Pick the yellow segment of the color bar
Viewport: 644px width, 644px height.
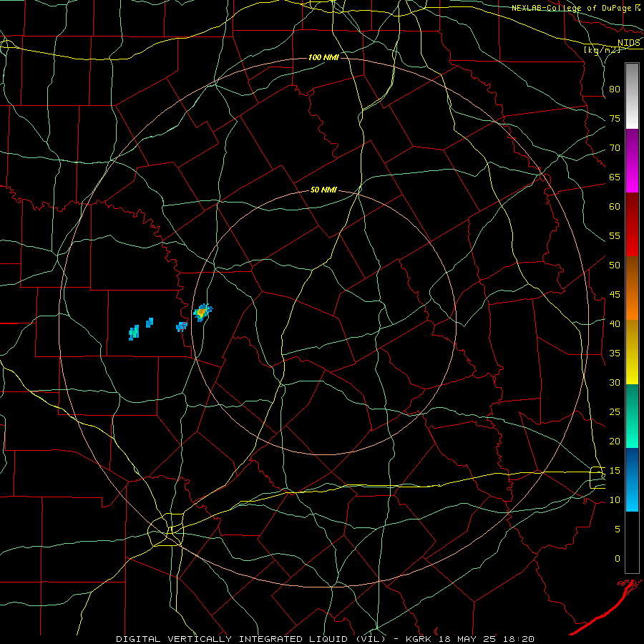pyautogui.click(x=632, y=352)
